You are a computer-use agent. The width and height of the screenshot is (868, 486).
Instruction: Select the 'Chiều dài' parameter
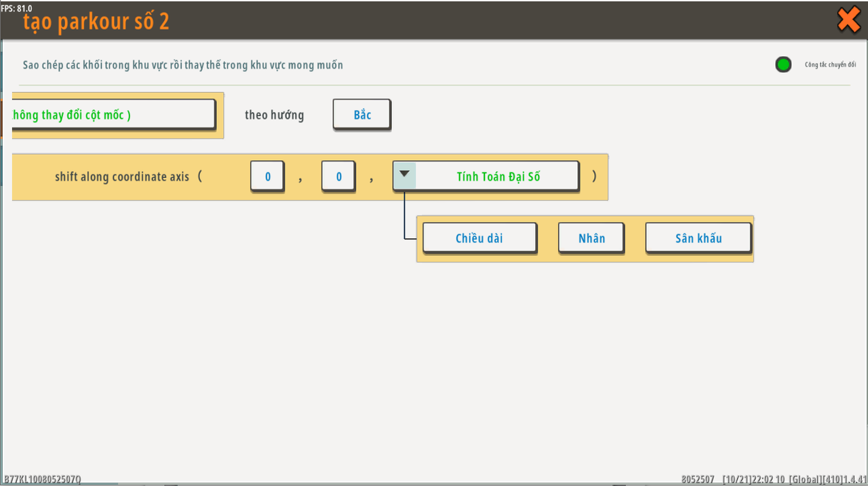[x=479, y=238]
